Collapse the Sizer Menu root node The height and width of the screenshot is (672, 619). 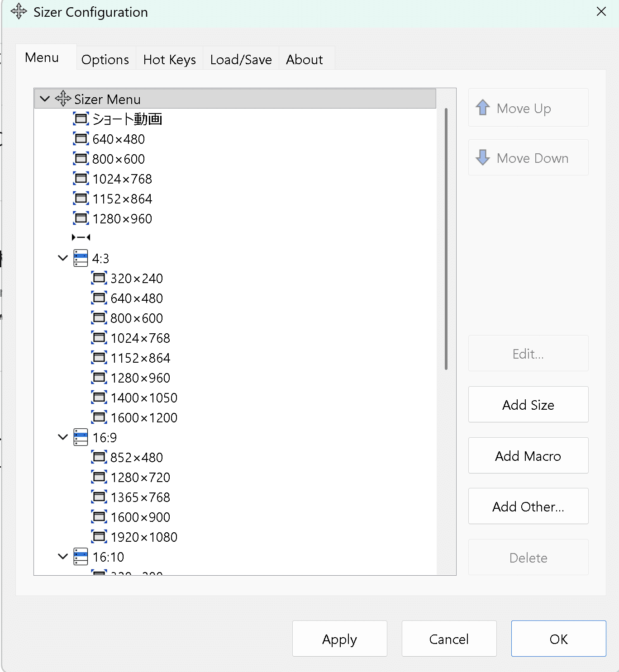coord(45,99)
